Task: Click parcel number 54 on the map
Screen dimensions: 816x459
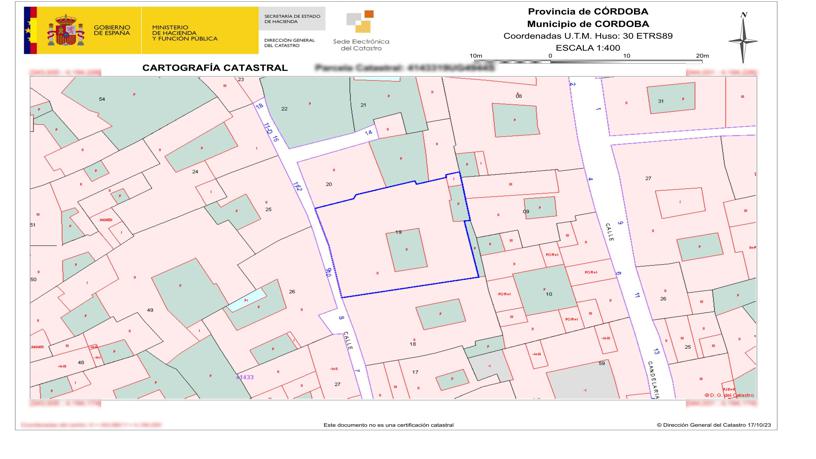Action: point(102,99)
